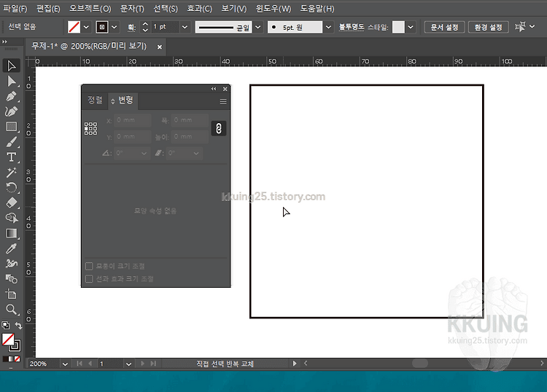Select the Magic Wand tool

tap(11, 173)
